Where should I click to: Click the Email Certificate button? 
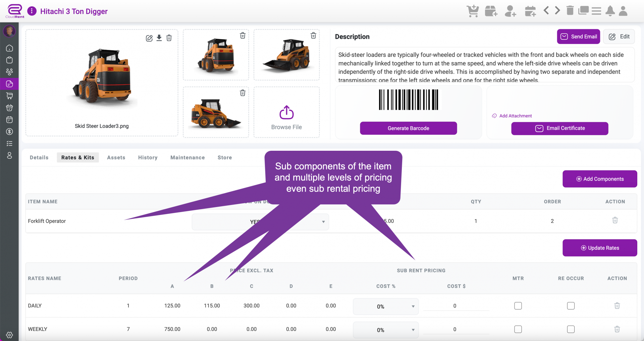[559, 128]
